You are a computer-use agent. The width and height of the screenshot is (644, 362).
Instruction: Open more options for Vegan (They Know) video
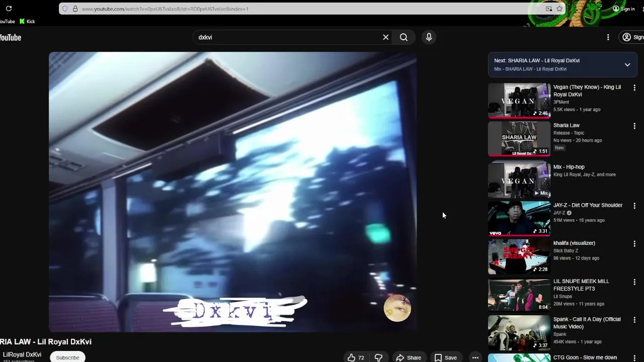point(634,87)
